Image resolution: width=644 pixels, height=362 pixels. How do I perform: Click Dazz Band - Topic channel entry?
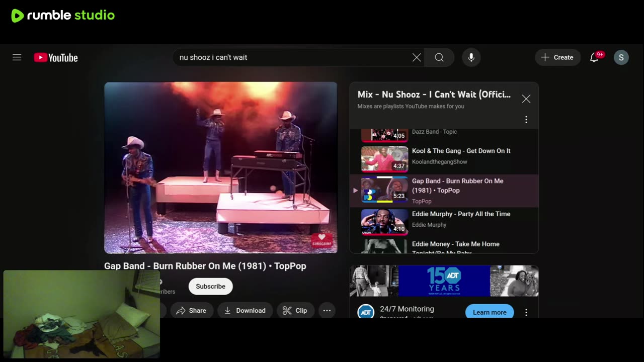[x=434, y=132]
